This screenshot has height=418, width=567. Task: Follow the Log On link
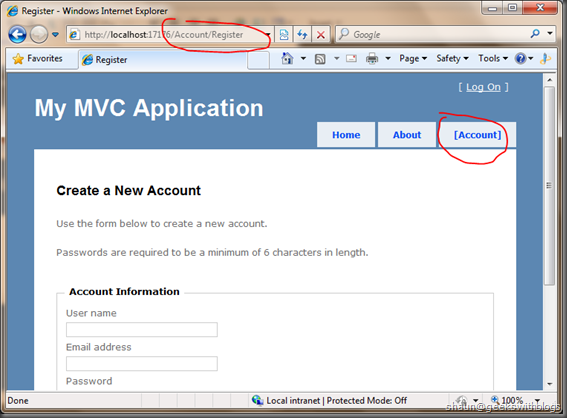point(483,87)
